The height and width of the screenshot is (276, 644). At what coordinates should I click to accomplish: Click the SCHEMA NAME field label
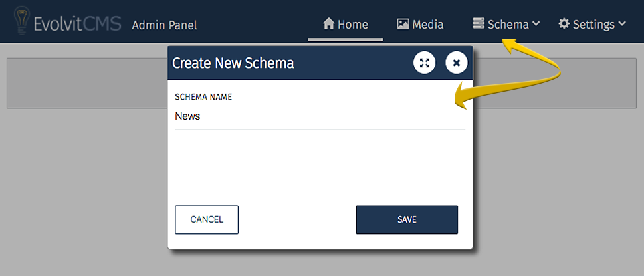coord(203,97)
